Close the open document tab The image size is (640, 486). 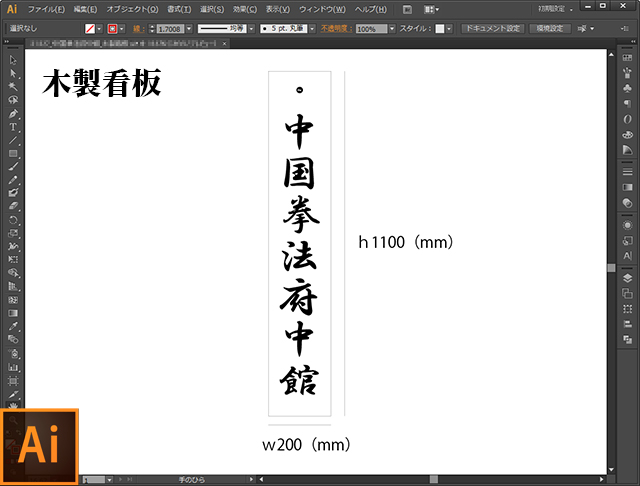(x=224, y=43)
